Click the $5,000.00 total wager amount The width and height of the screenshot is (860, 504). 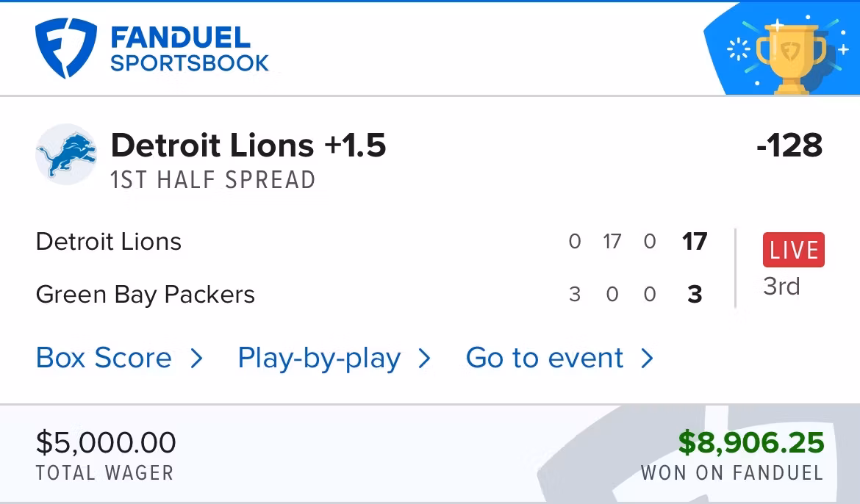click(x=106, y=442)
